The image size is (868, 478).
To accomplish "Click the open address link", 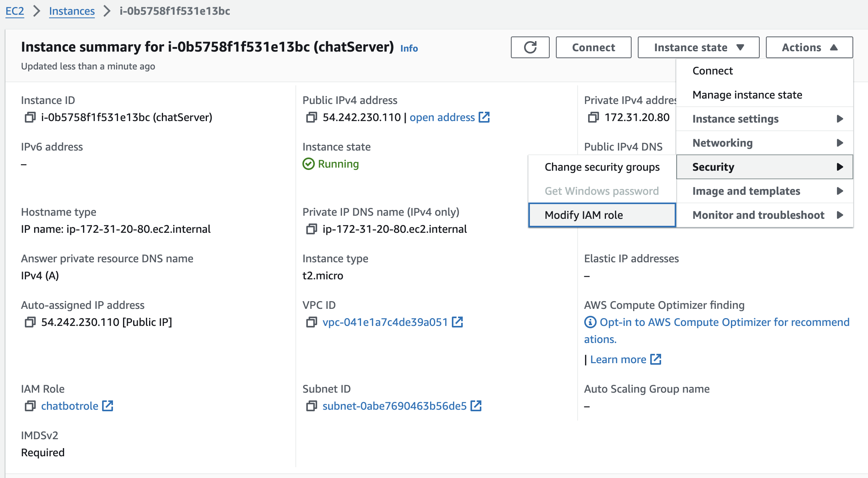I will [442, 117].
